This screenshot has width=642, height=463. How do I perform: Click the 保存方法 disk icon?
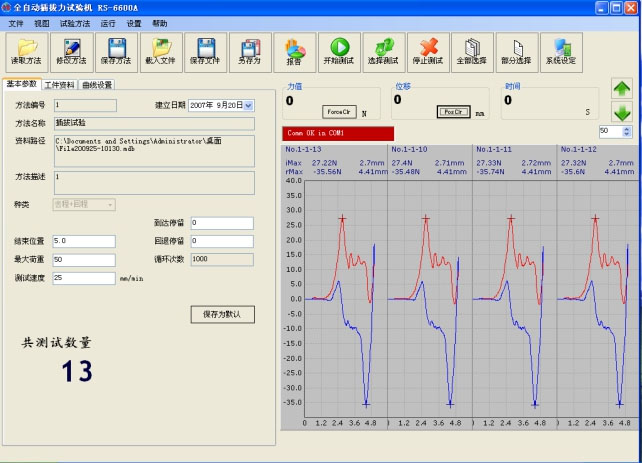click(x=116, y=48)
